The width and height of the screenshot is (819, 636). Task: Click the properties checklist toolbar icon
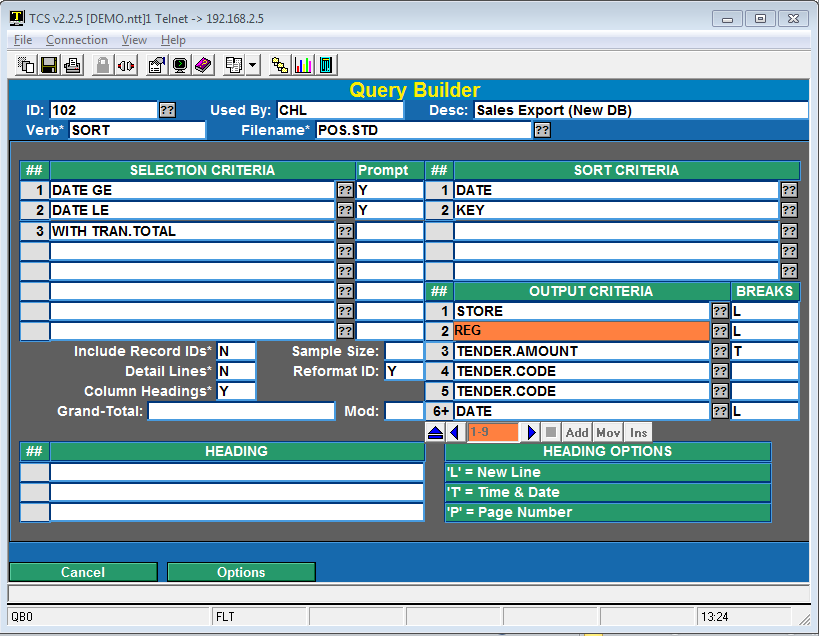coord(157,66)
